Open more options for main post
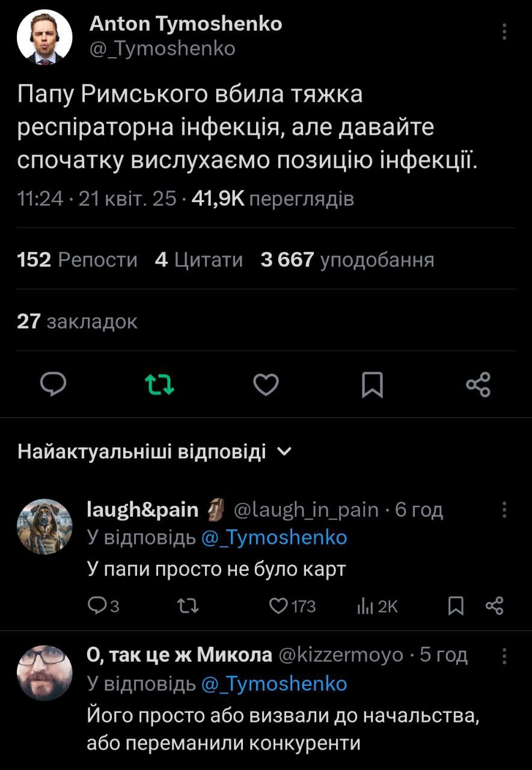 click(504, 31)
